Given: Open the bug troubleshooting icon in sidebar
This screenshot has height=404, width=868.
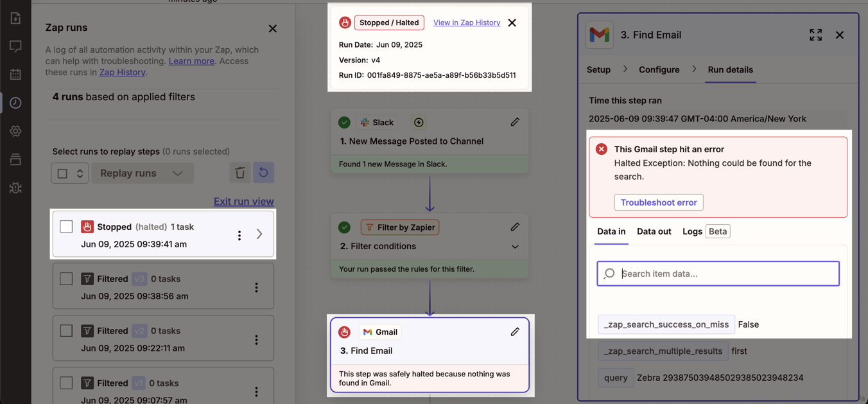Looking at the screenshot, I should [x=15, y=188].
